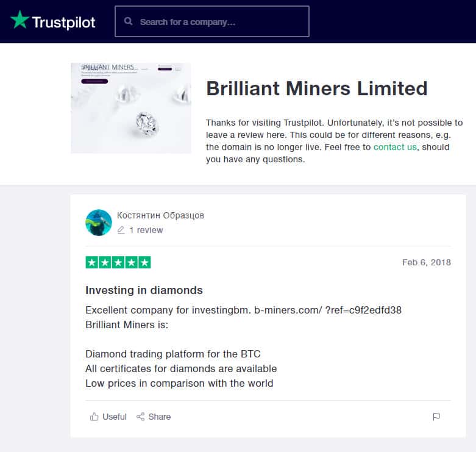Focus the 'Search for a company' field
The height and width of the screenshot is (452, 476).
(219, 22)
